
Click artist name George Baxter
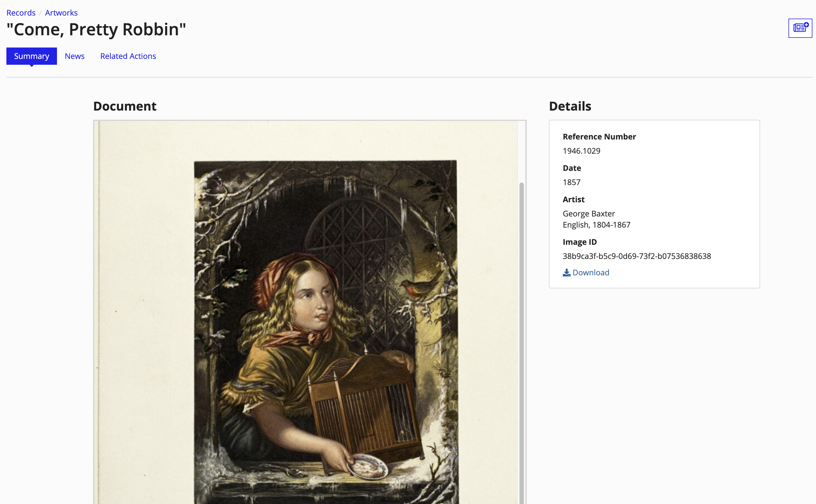pos(589,214)
